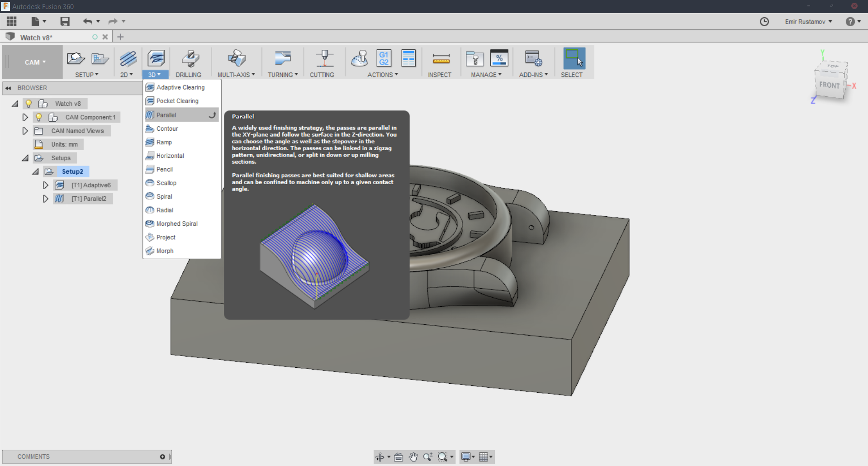Click the Pan hand icon in navigation bar
Screen dimensions: 868x466
[413, 457]
